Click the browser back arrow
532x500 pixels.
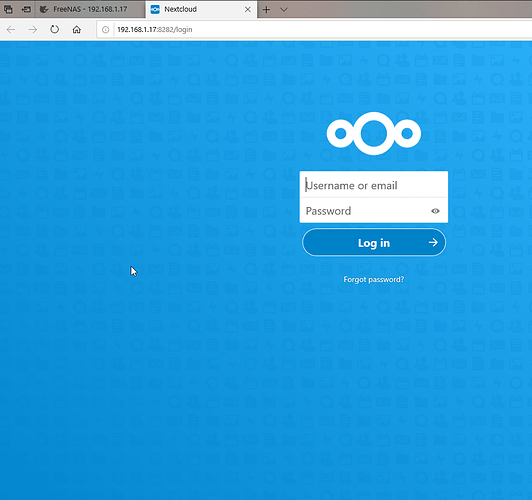[11, 30]
